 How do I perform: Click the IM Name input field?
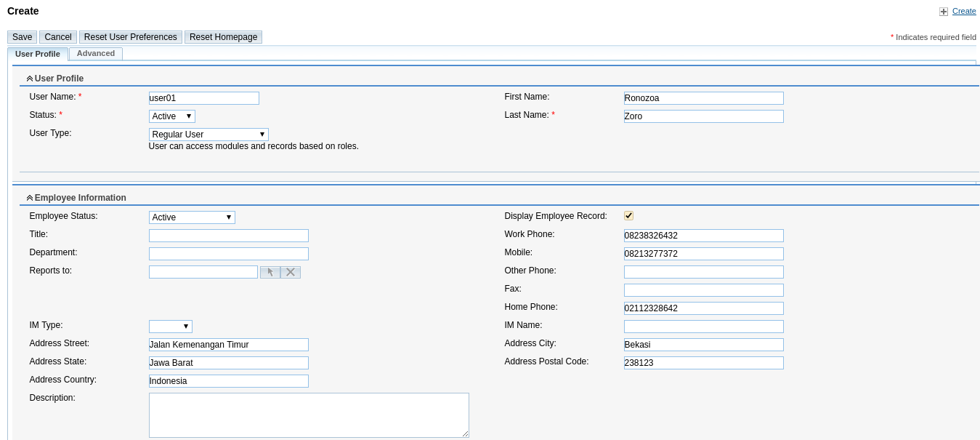704,327
